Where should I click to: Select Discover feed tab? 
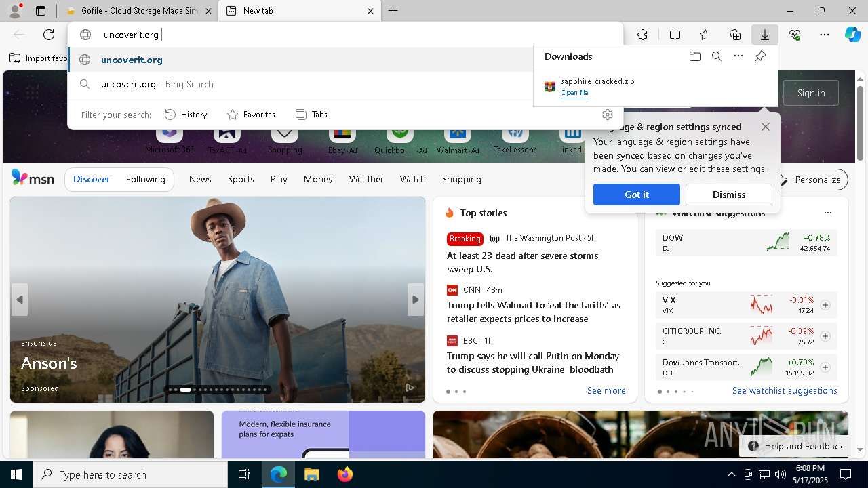[x=92, y=179]
